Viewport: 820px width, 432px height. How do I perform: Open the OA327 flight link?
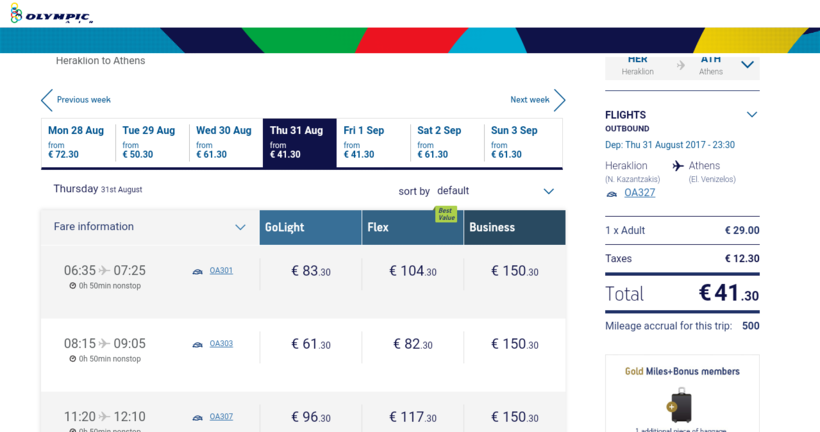point(639,193)
